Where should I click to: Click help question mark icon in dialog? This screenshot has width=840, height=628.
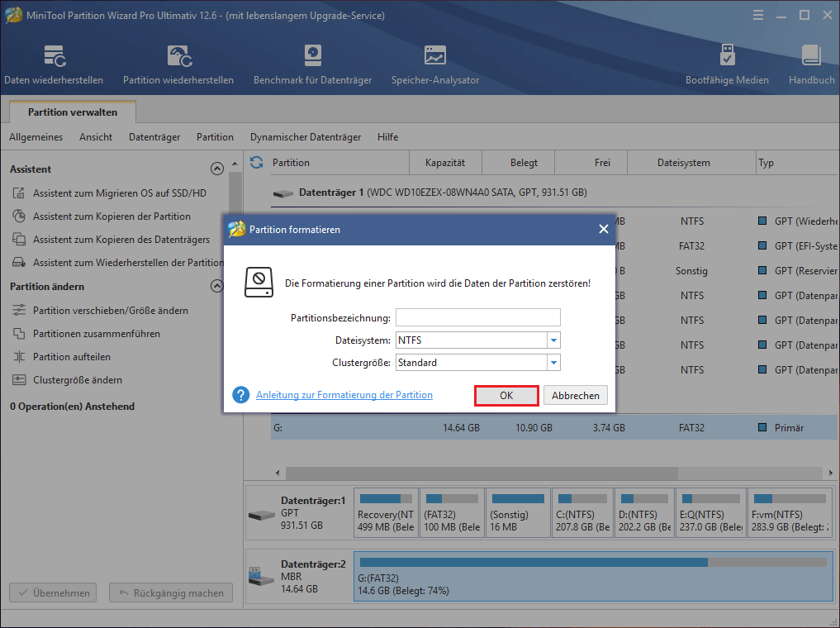click(240, 395)
